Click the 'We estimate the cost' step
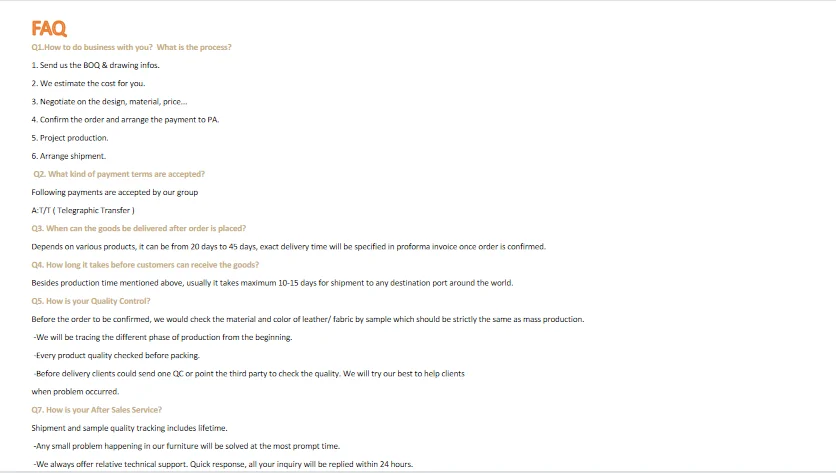836x473 pixels. [x=88, y=84]
